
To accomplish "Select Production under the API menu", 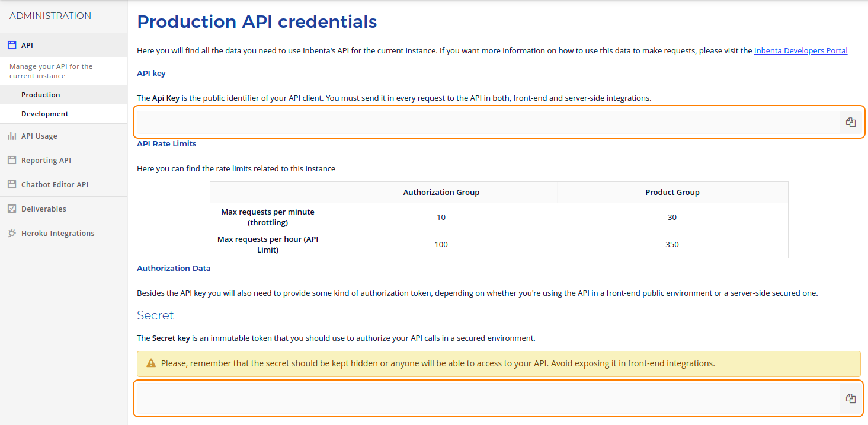I will pyautogui.click(x=40, y=95).
